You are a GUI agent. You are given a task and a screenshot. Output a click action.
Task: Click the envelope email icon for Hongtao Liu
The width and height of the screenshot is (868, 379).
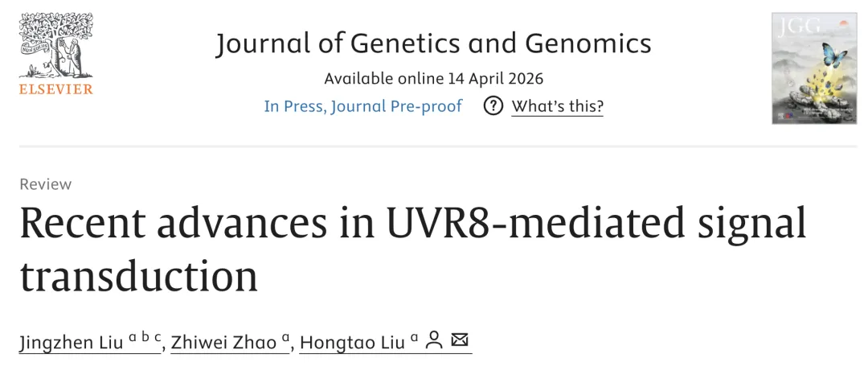point(460,339)
